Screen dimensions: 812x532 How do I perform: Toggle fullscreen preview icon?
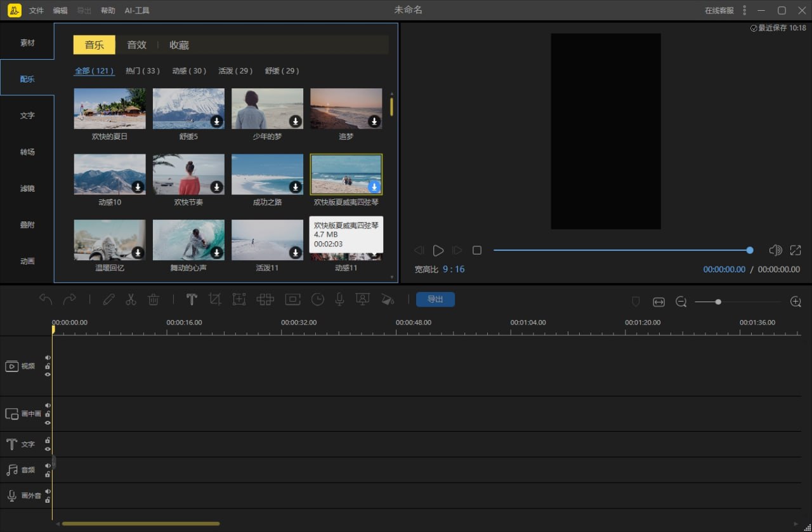click(796, 251)
